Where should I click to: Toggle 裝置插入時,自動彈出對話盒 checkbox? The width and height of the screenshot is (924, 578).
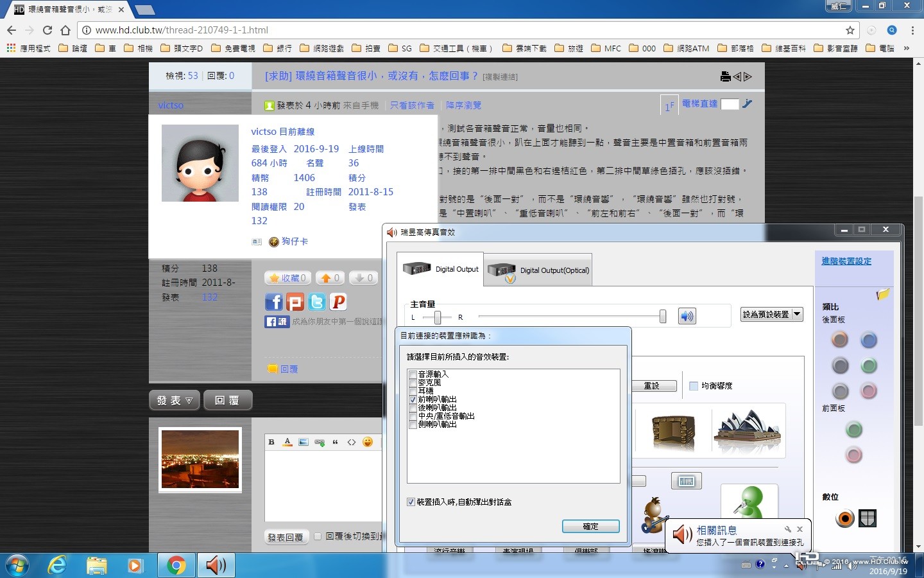(411, 502)
